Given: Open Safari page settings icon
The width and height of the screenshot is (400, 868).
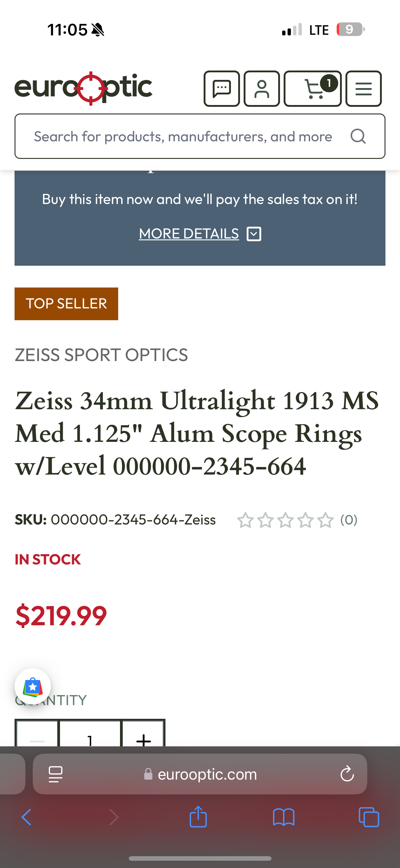Looking at the screenshot, I should (x=56, y=774).
